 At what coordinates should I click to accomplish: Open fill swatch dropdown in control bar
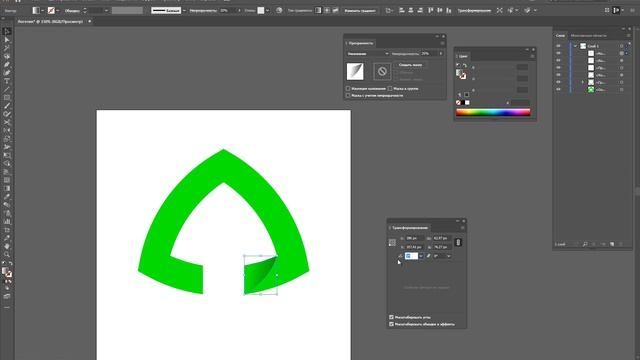pyautogui.click(x=42, y=10)
